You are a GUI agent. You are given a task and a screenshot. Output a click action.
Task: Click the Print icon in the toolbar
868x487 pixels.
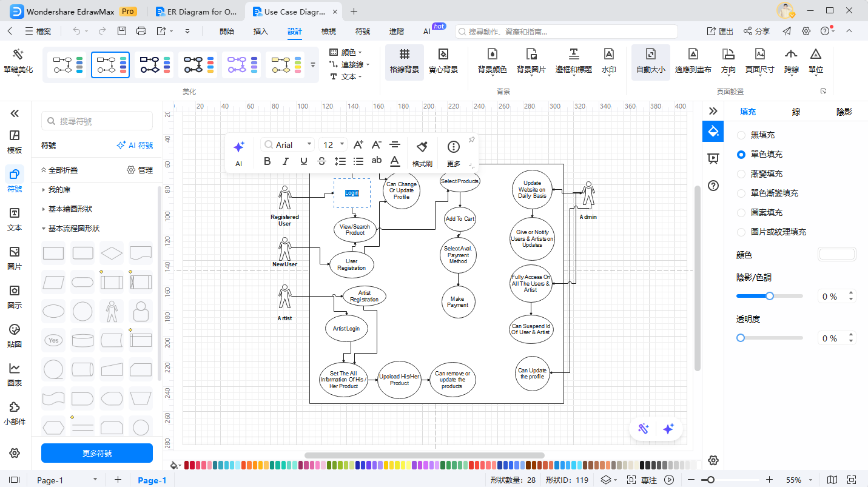click(141, 31)
